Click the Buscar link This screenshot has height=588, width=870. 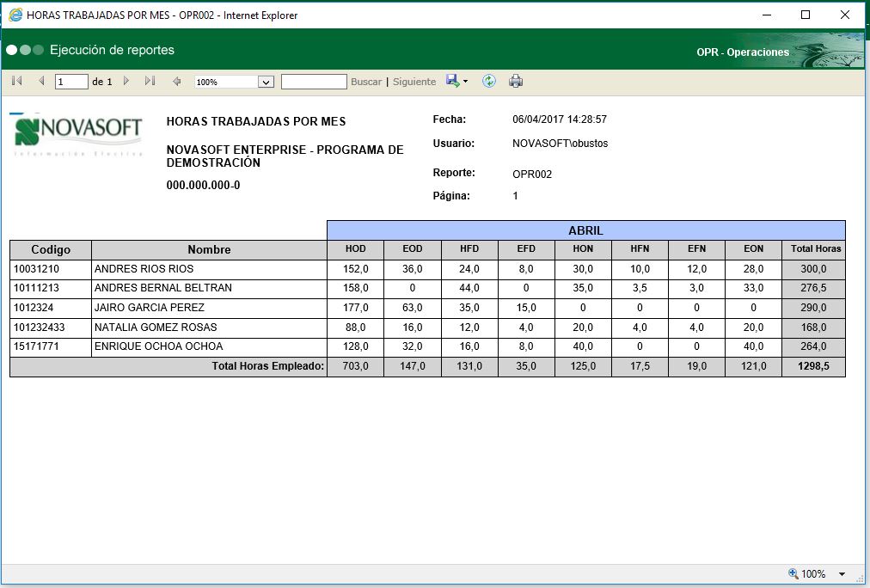coord(366,82)
